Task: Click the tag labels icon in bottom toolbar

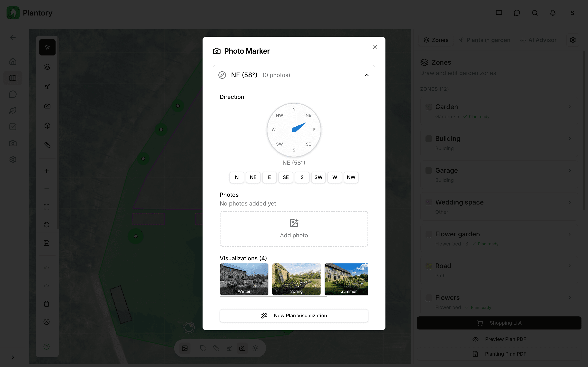Action: point(203,348)
